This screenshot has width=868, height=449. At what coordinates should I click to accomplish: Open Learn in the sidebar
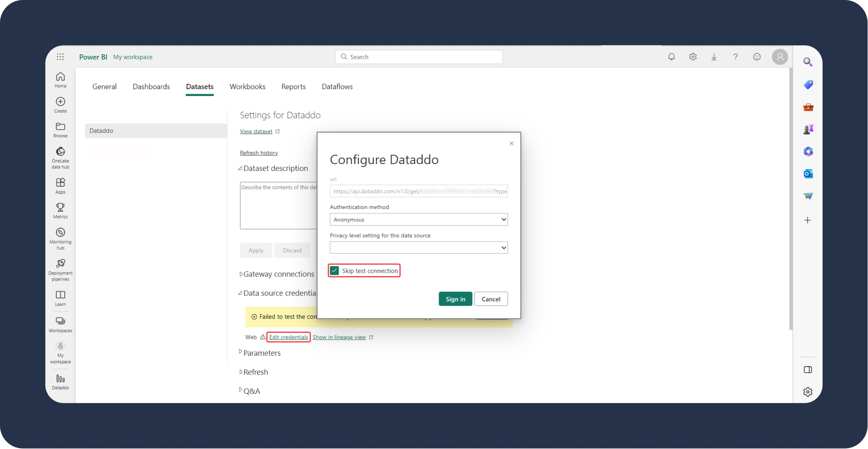pos(60,298)
